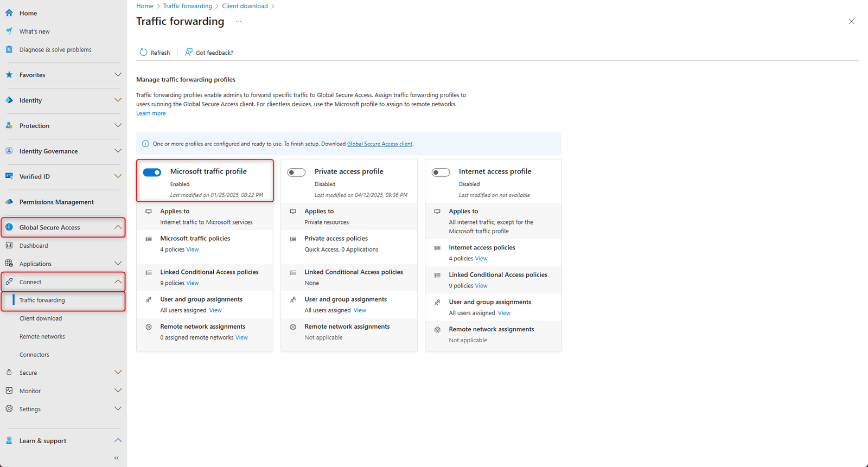This screenshot has height=467, width=868.
Task: Expand the Settings section chevron
Action: [x=118, y=409]
